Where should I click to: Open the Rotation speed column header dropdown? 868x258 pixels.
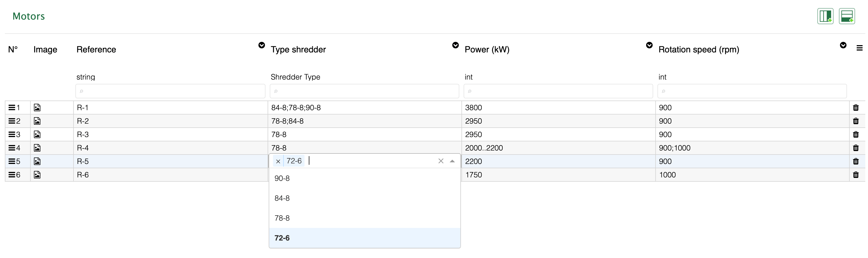[x=843, y=45]
